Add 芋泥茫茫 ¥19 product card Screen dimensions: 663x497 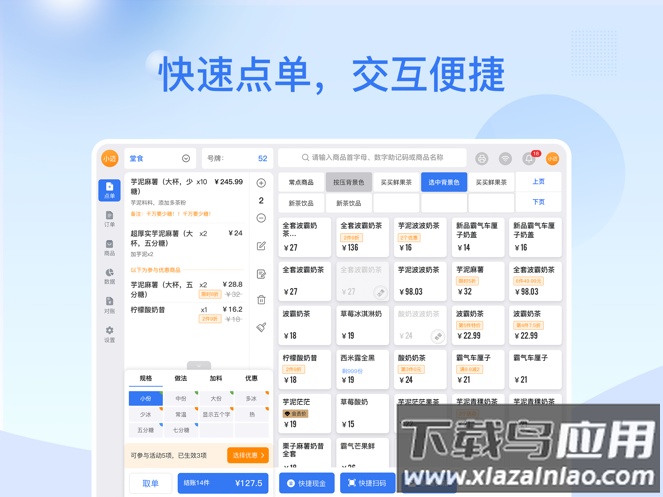pos(305,413)
